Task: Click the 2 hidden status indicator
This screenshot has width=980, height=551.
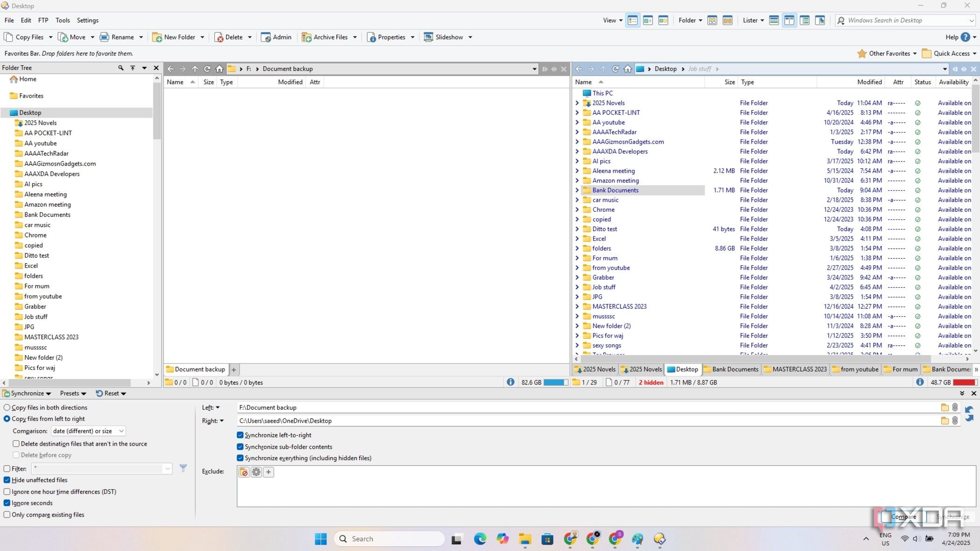Action: (651, 383)
